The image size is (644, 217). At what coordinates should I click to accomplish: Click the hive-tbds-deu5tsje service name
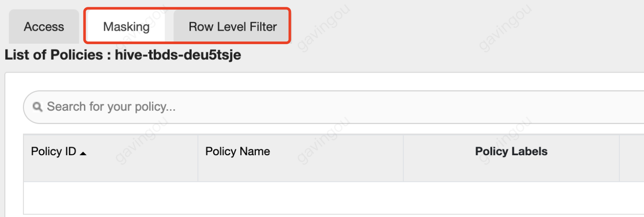[x=178, y=56]
